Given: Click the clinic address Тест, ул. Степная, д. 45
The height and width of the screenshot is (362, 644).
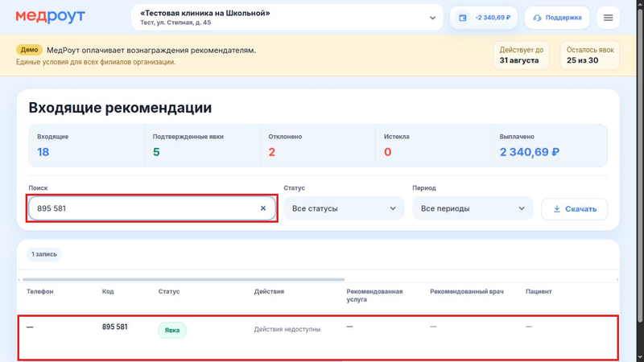Looking at the screenshot, I should 175,23.
